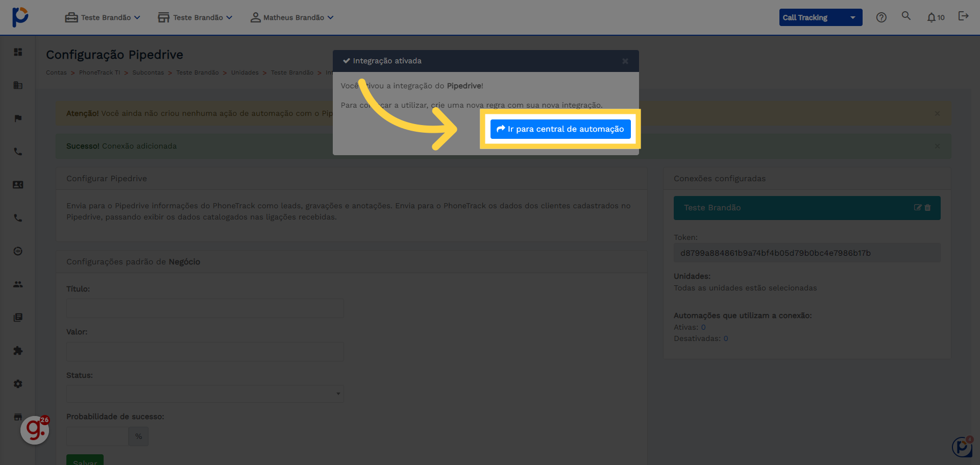Viewport: 980px width, 465px height.
Task: Click the Ativas count link
Action: click(703, 327)
